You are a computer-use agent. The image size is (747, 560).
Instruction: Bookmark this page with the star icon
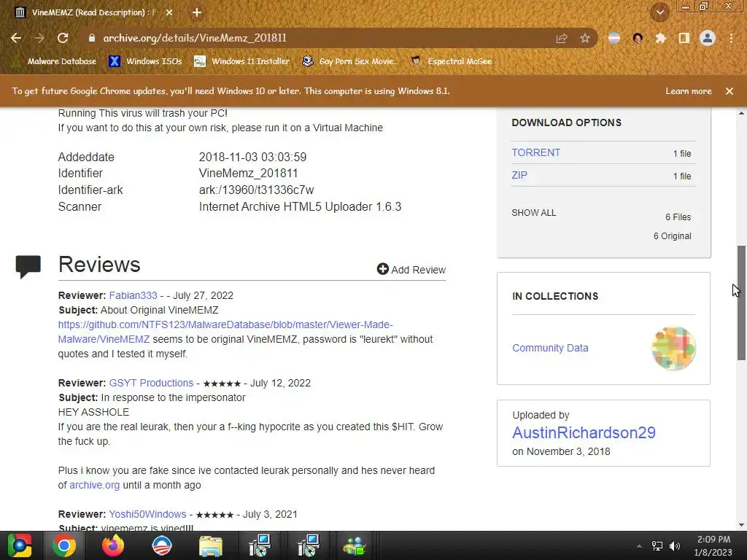click(585, 38)
